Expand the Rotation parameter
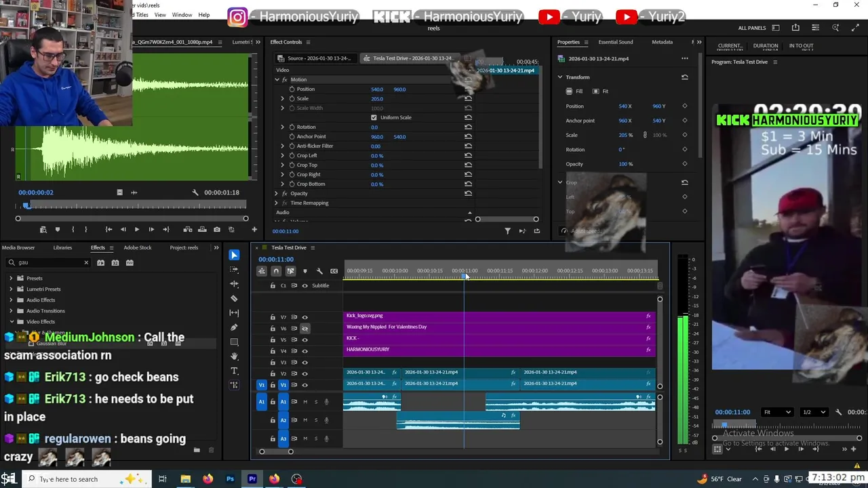 (282, 127)
